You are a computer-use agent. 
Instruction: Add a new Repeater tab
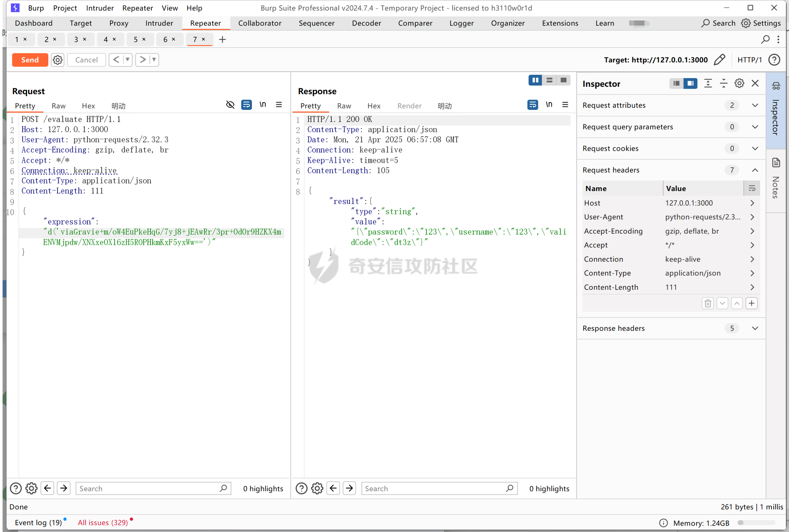(x=222, y=40)
